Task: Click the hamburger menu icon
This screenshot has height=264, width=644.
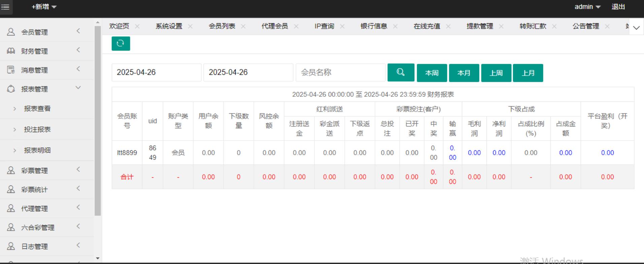Action: pyautogui.click(x=6, y=7)
